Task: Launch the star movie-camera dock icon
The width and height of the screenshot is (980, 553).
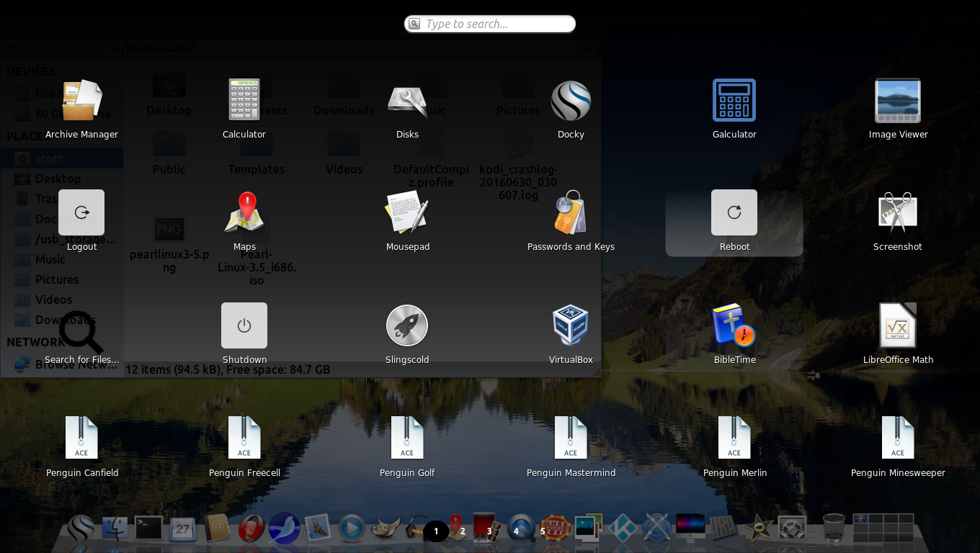Action: [x=758, y=529]
